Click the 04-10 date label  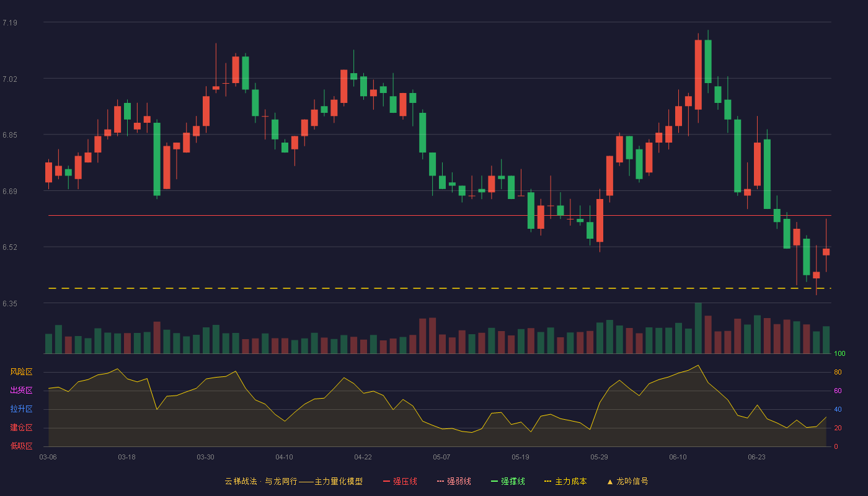point(284,457)
